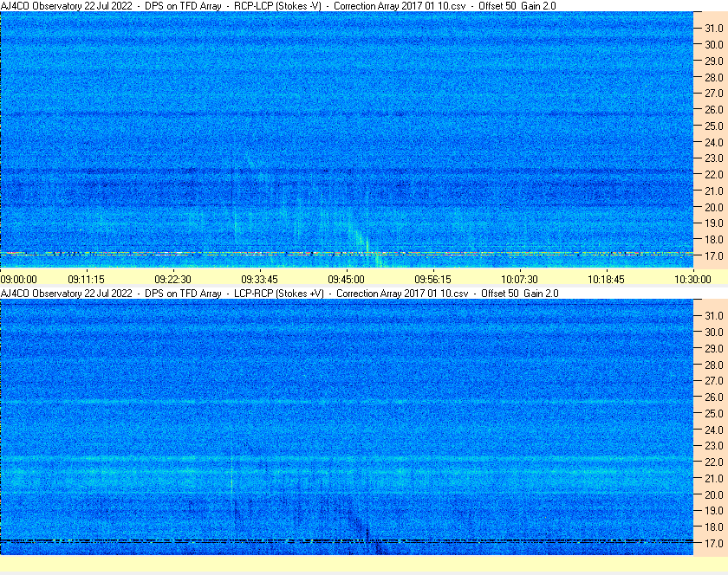Click 'LCP-RCP (Stokes +V)' in the lower title
This screenshot has width=728, height=575.
coord(279,294)
